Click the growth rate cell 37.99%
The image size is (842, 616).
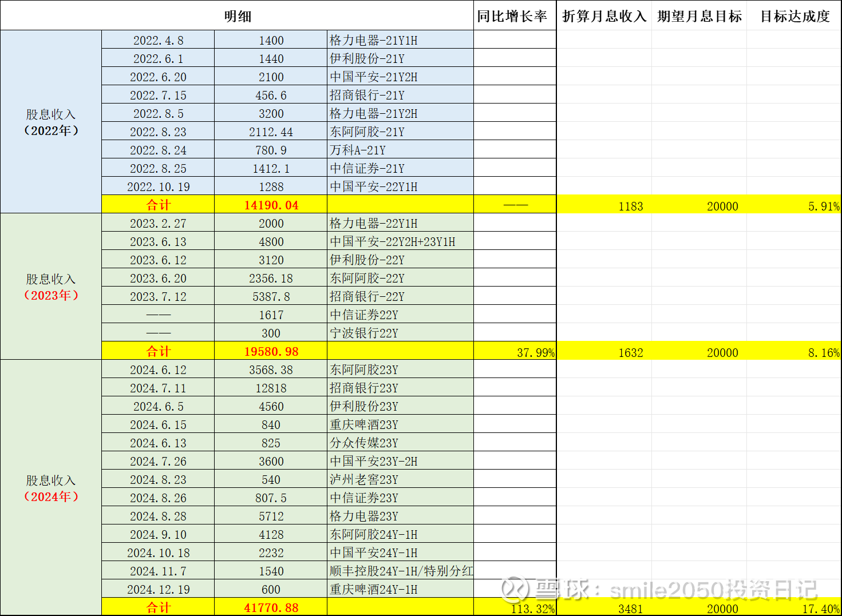coord(515,351)
